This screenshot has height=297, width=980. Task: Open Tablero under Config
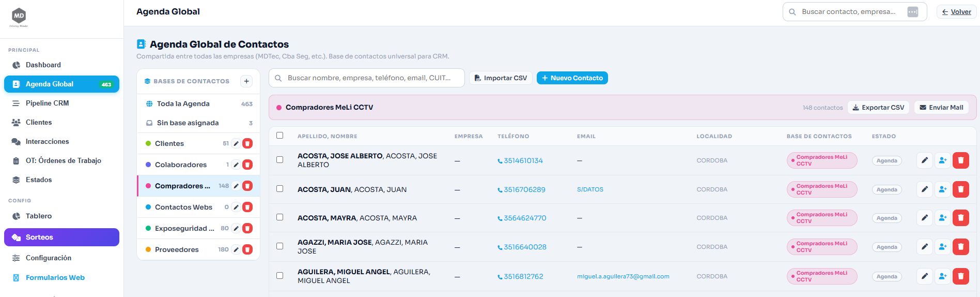tap(61, 216)
